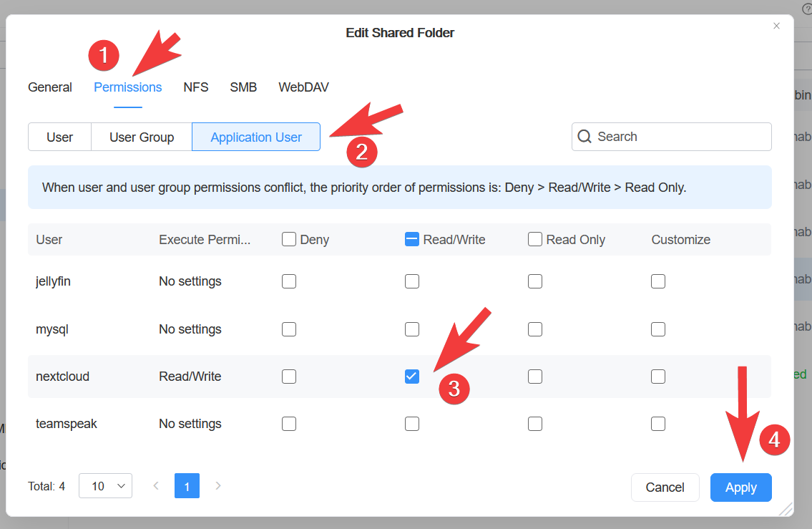
Task: Click the search magnifier icon
Action: 584,137
